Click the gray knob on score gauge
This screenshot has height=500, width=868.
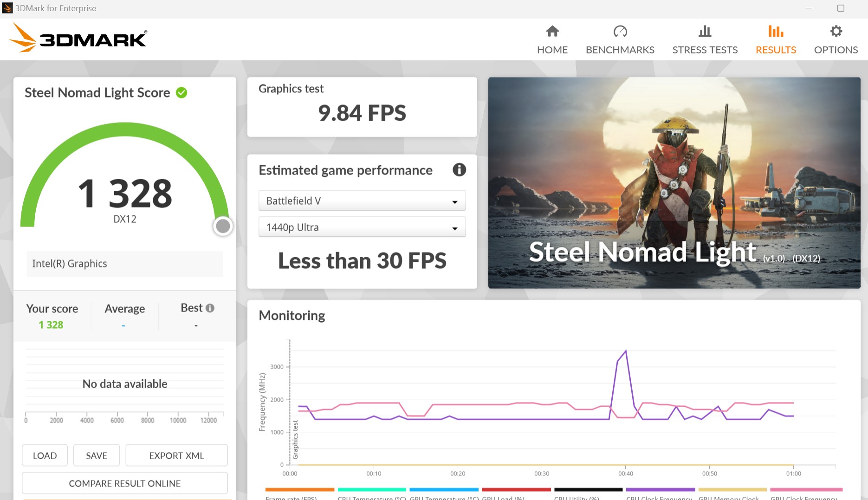223,226
